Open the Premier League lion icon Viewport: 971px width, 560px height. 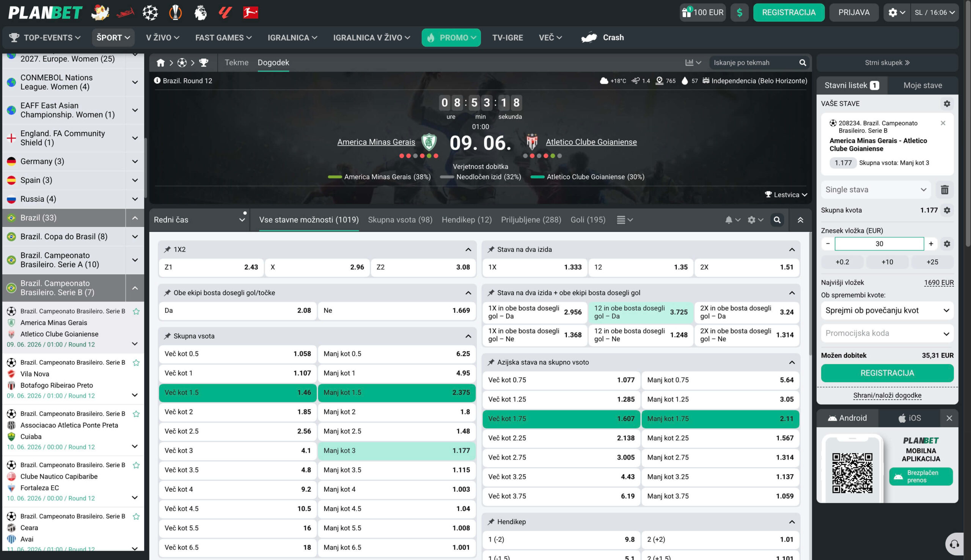tap(200, 13)
